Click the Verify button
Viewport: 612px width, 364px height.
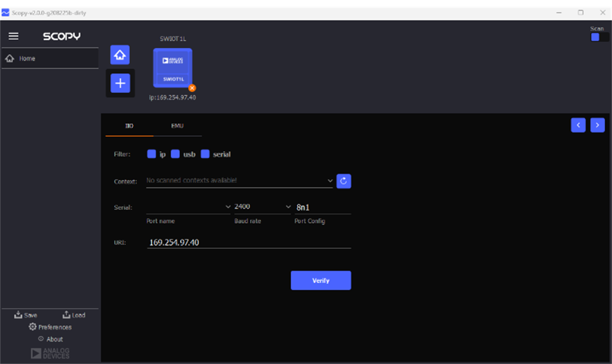tap(321, 280)
